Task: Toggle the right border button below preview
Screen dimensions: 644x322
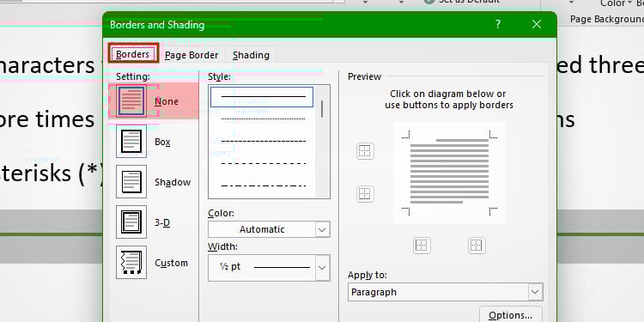Action: [477, 246]
